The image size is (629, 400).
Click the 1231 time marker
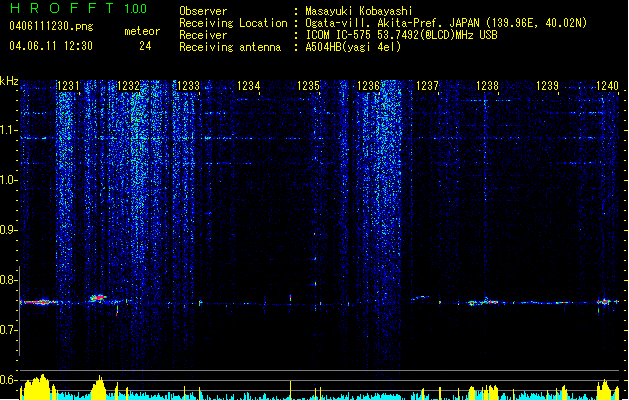tap(68, 86)
